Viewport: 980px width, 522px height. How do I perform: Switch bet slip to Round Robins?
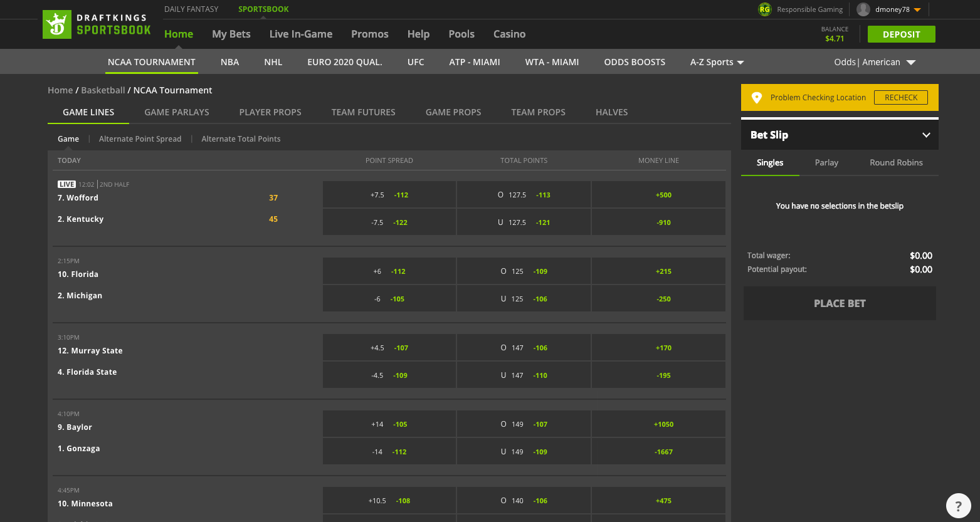tap(896, 162)
